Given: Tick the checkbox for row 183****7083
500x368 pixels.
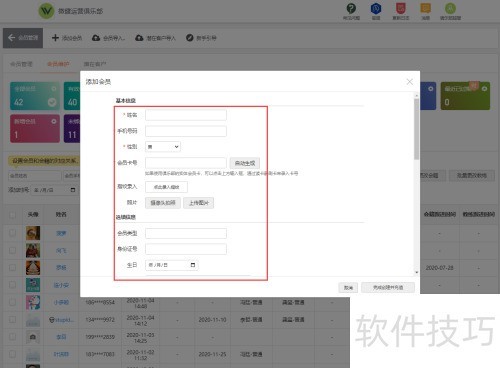Looking at the screenshot, I should coord(12,354).
